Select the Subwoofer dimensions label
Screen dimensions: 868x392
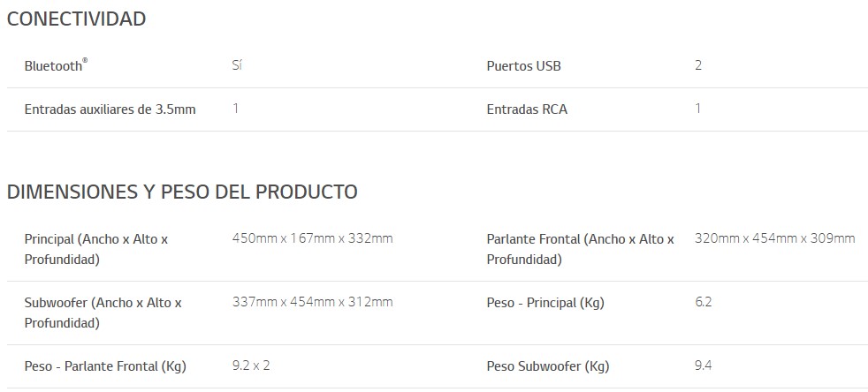click(103, 313)
